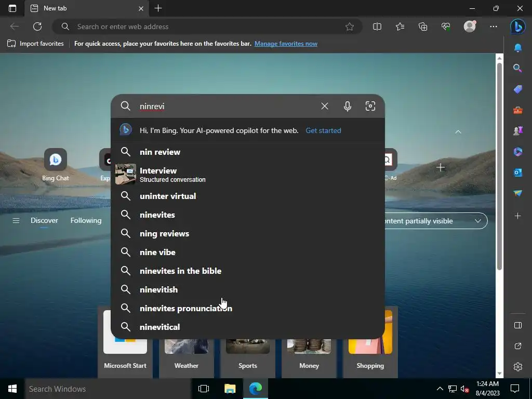Add this page to favorites star

(x=350, y=26)
